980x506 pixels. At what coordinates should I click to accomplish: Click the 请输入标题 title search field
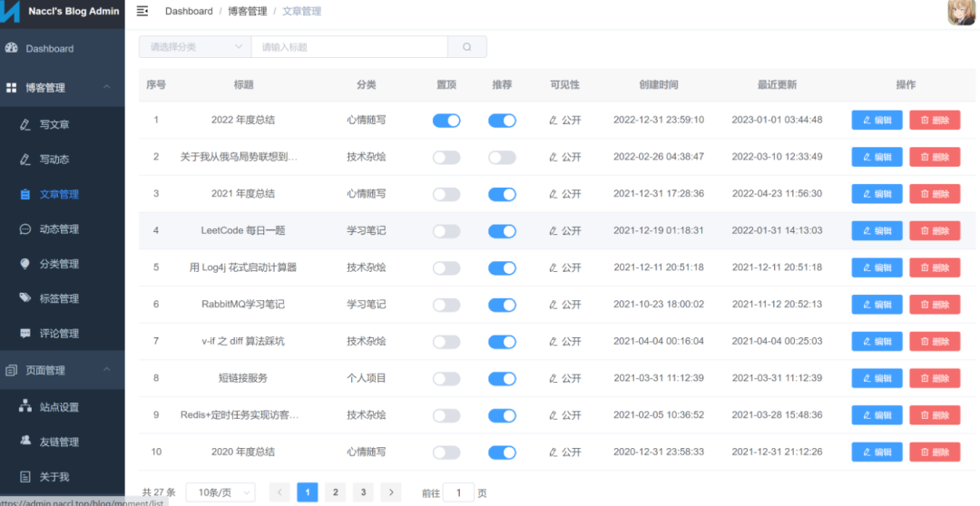(x=349, y=47)
